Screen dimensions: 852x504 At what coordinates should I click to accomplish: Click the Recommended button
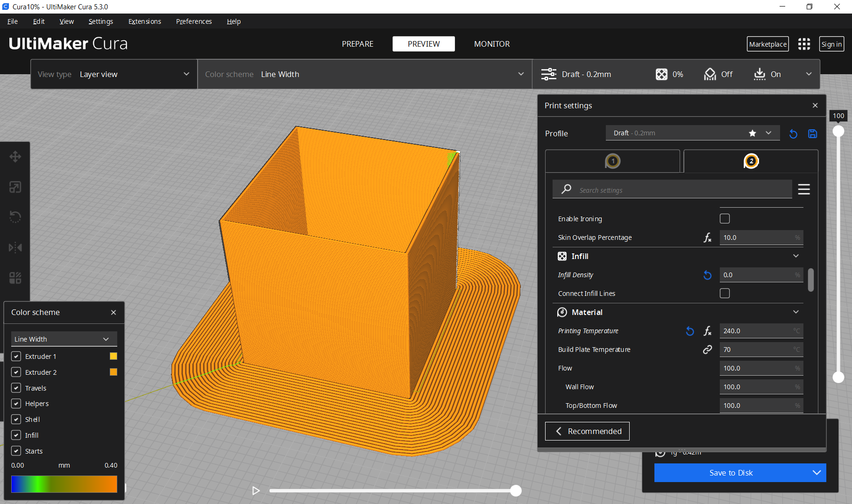tap(587, 431)
